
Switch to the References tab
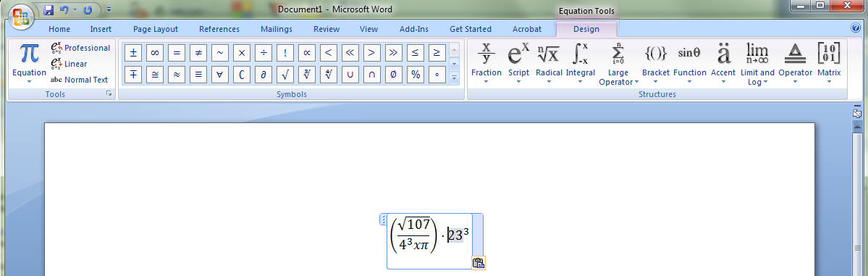(x=219, y=29)
